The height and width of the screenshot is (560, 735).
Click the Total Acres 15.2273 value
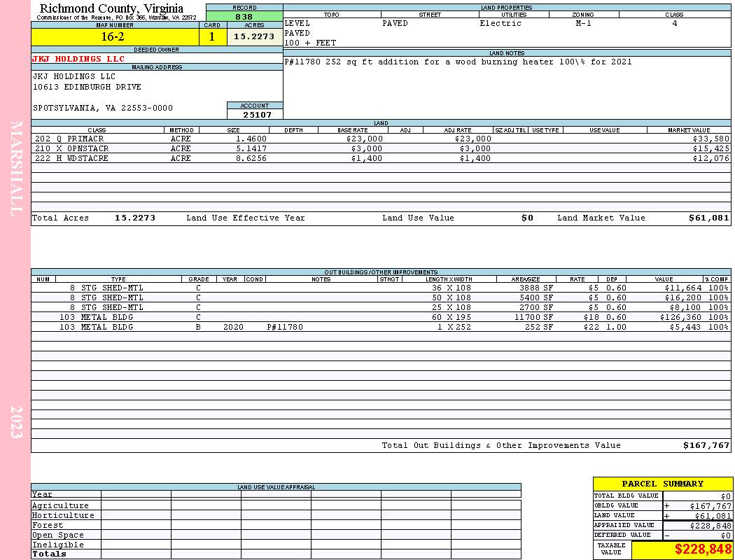(135, 218)
